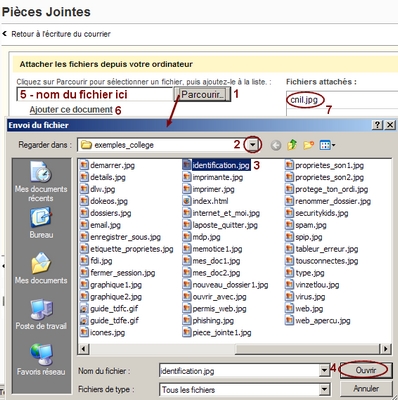Select the proprietes_son1.jpg file icon
The height and width of the screenshot is (400, 398).
click(x=289, y=165)
